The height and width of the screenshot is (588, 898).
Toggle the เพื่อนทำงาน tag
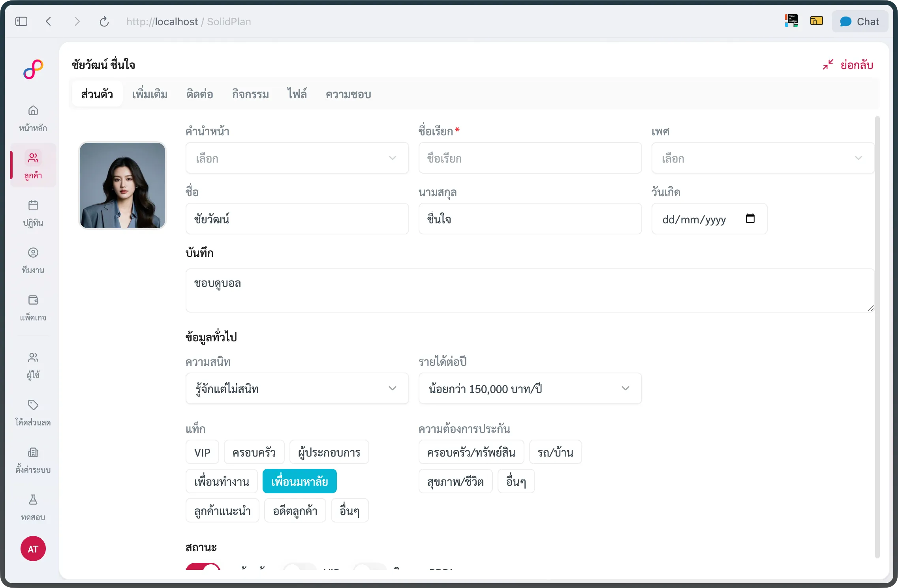[222, 481]
